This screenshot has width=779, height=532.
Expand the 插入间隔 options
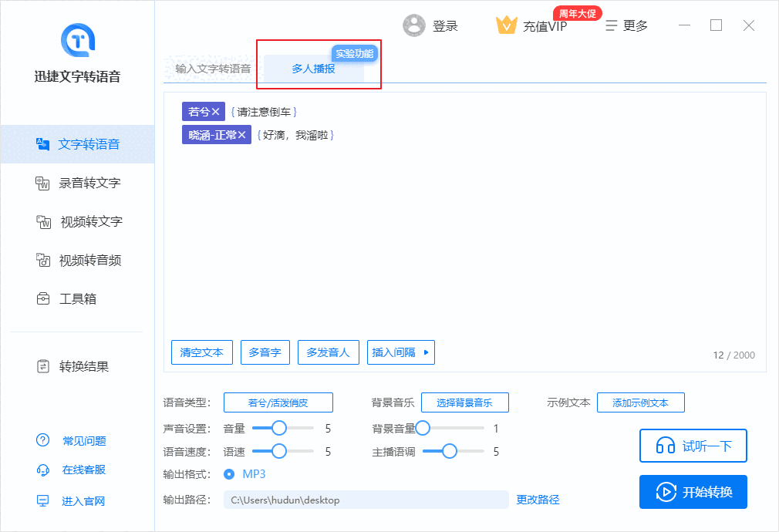point(400,352)
